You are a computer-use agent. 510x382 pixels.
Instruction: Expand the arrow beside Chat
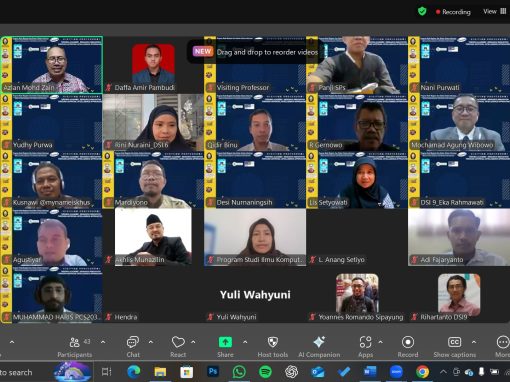151,342
